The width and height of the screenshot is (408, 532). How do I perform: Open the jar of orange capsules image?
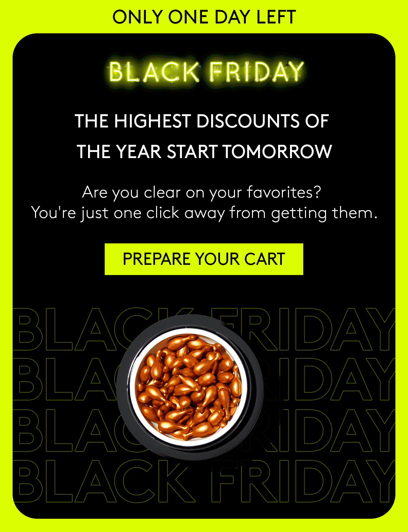tap(190, 387)
